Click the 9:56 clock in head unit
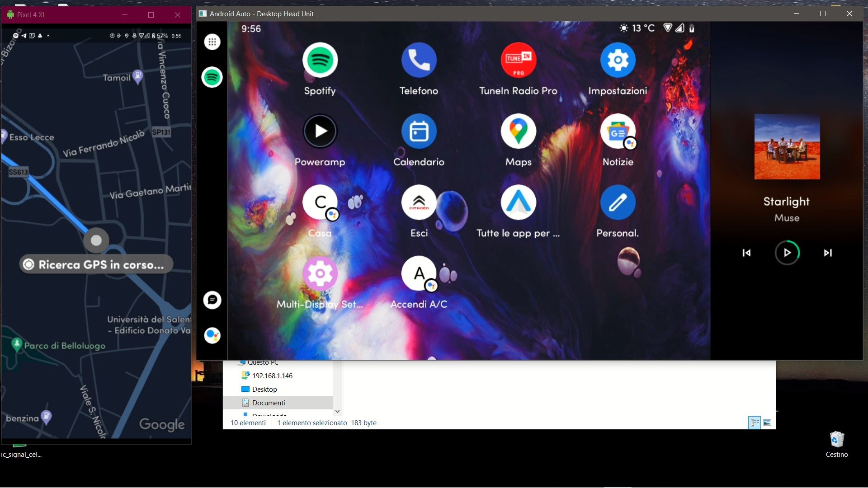 click(x=251, y=29)
